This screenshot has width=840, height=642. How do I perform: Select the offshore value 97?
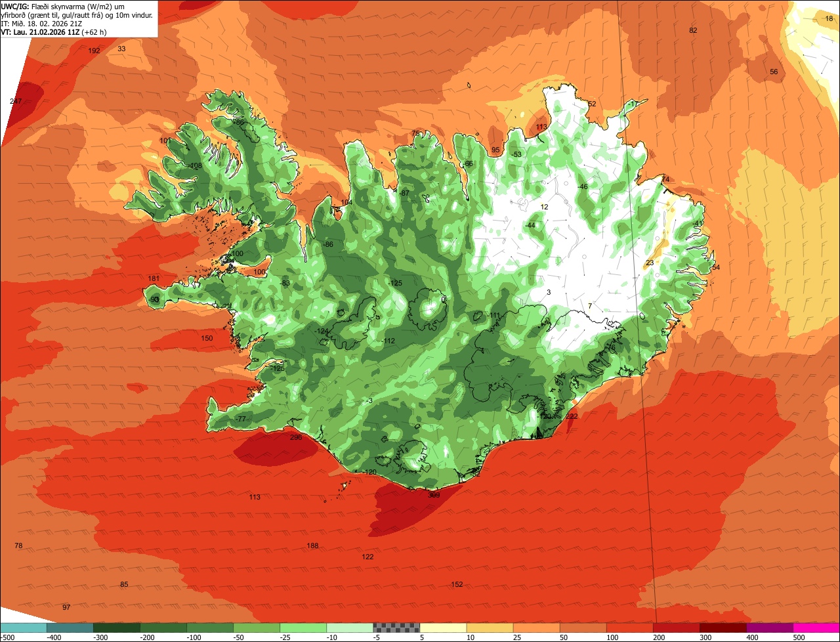pyautogui.click(x=66, y=607)
